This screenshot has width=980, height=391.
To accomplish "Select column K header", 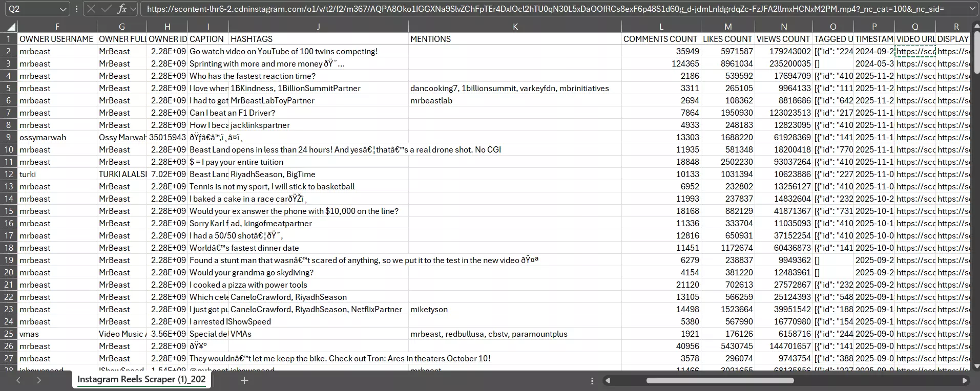I will (x=515, y=27).
